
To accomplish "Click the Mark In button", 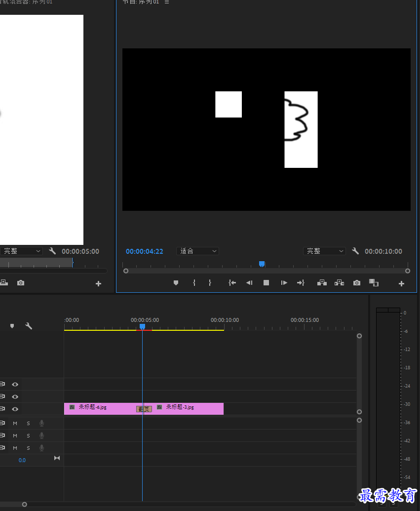I will tap(194, 283).
